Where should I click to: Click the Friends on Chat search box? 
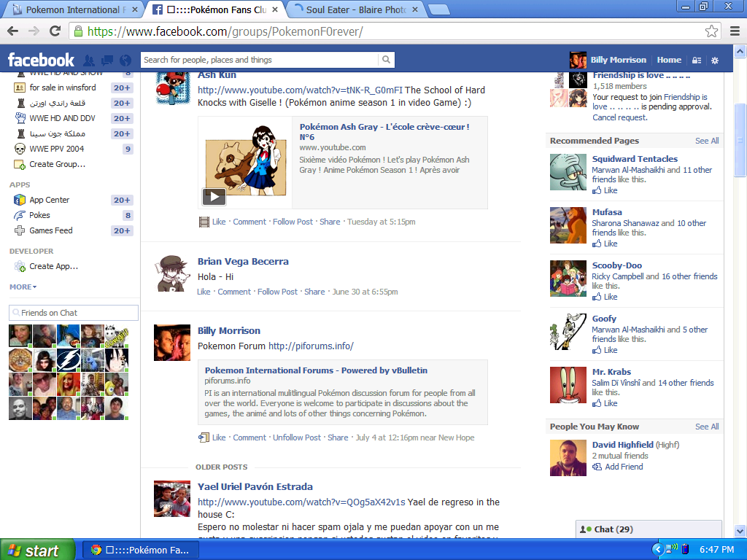pos(74,313)
